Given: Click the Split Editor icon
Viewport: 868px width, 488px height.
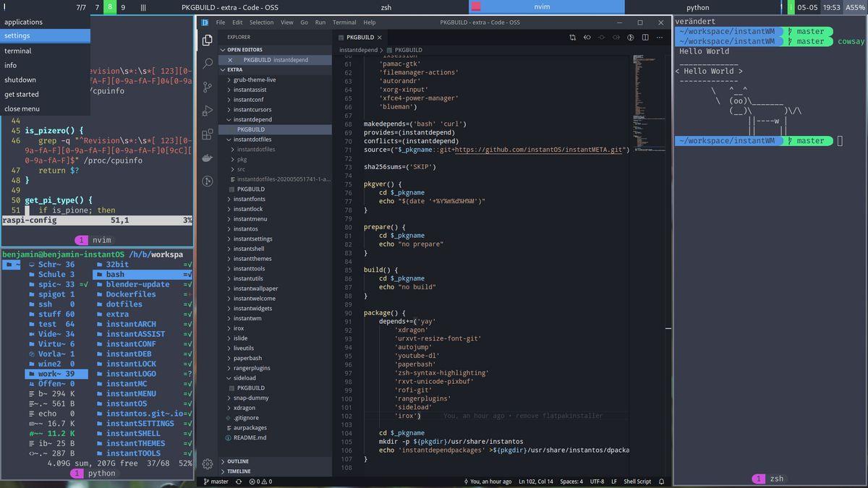Looking at the screenshot, I should 645,37.
